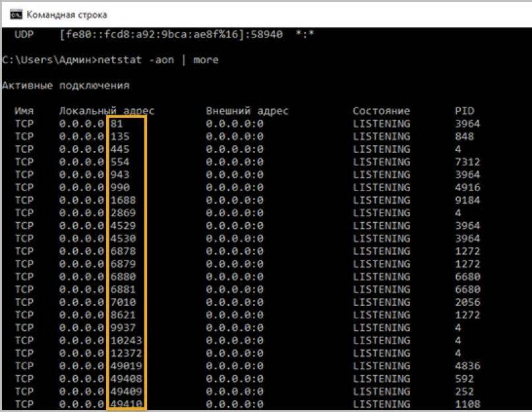Open the Command Prompt window system menu icon

click(16, 15)
